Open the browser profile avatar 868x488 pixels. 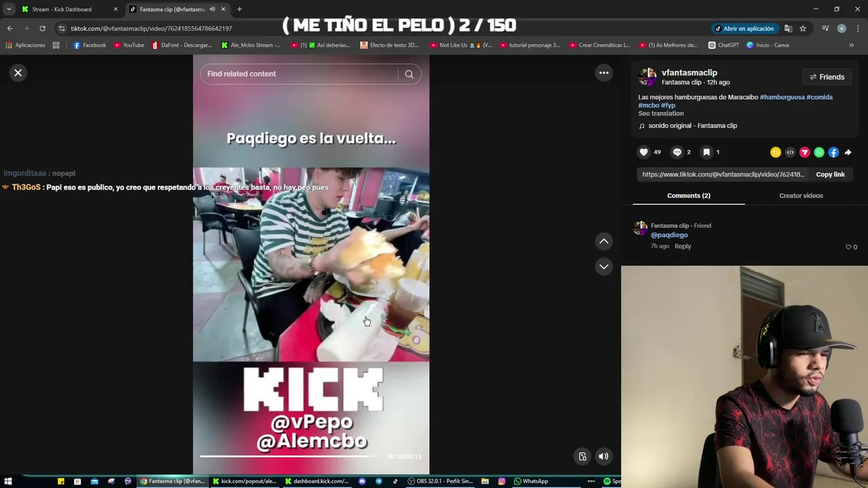click(x=842, y=28)
